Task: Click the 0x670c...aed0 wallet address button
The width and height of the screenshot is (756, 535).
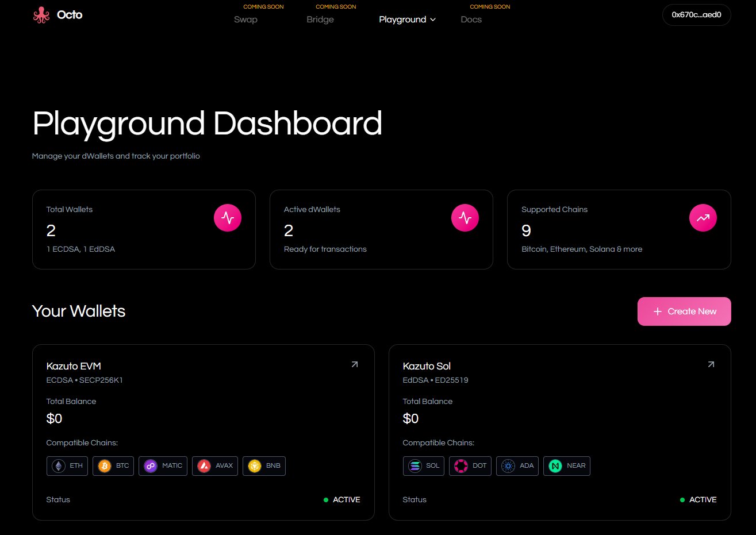Action: [x=696, y=15]
